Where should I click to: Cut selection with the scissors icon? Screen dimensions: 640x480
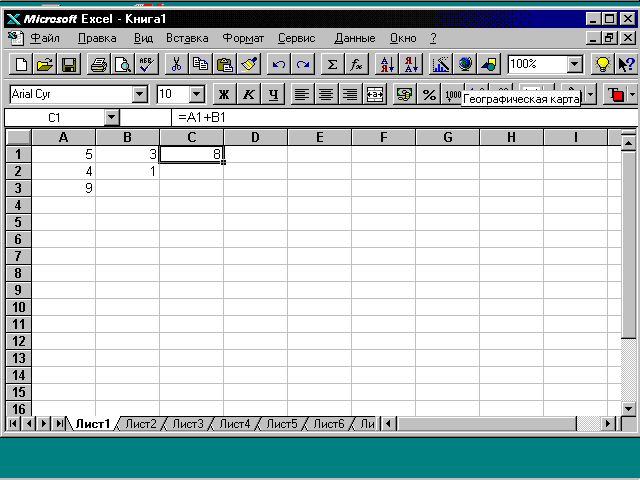176,64
